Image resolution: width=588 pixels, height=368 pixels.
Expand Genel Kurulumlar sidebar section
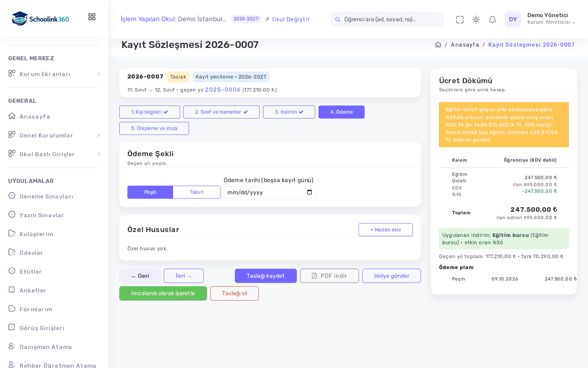[x=54, y=135]
